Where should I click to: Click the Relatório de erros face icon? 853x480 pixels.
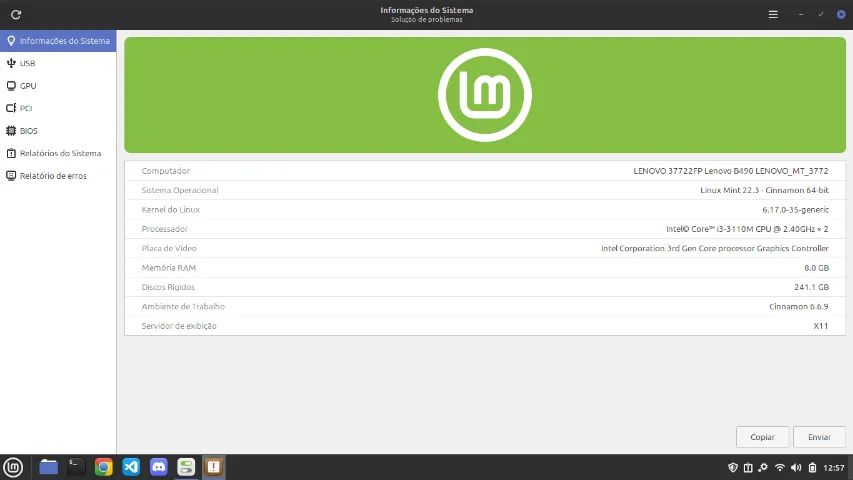[x=11, y=176]
